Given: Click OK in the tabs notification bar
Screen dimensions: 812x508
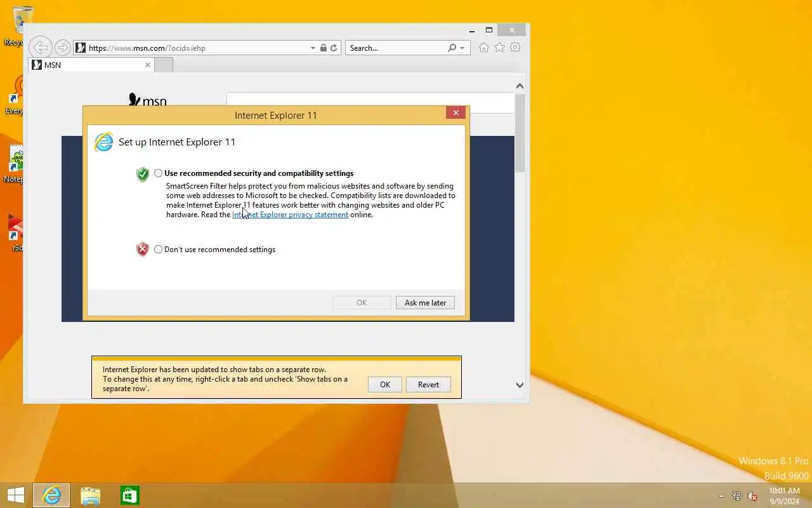Looking at the screenshot, I should click(385, 385).
